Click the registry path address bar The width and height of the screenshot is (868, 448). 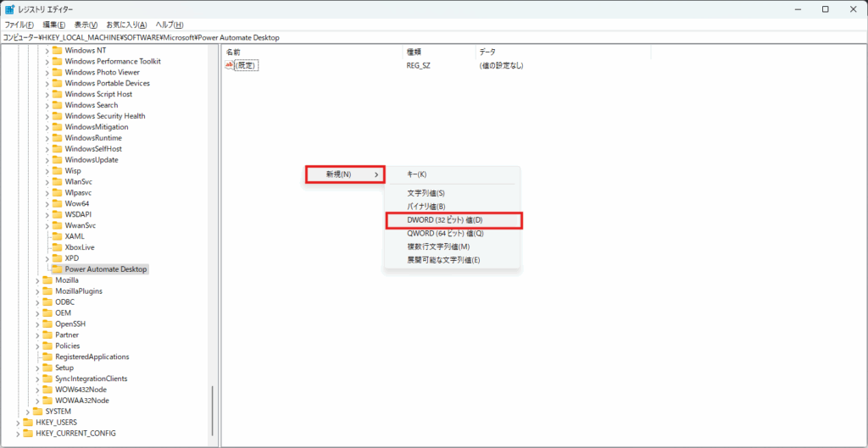(x=434, y=37)
